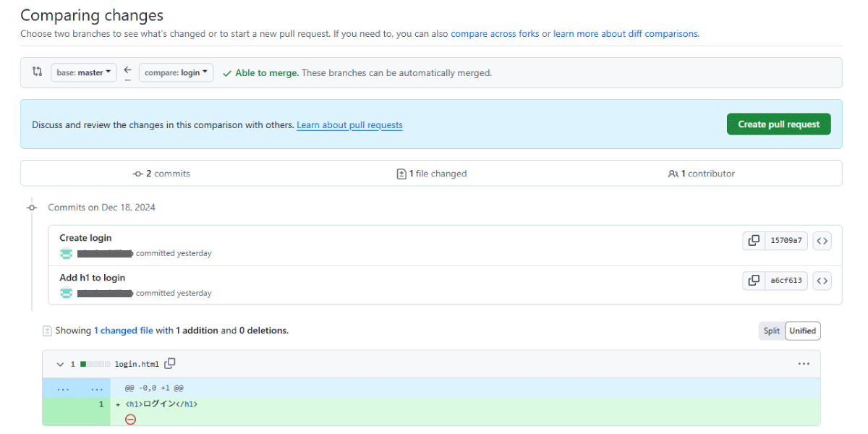The height and width of the screenshot is (434, 868).
Task: Open the Add h1 to login commit
Action: click(x=92, y=278)
